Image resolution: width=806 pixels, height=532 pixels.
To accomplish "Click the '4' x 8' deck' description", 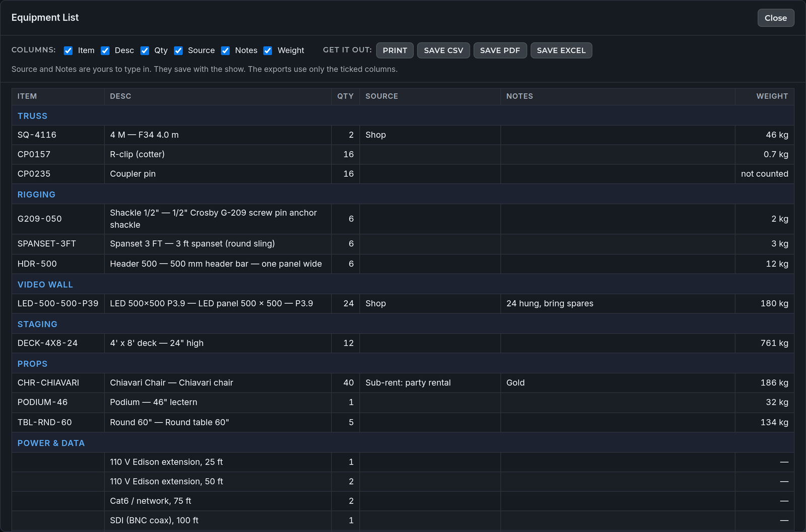I will click(x=157, y=343).
